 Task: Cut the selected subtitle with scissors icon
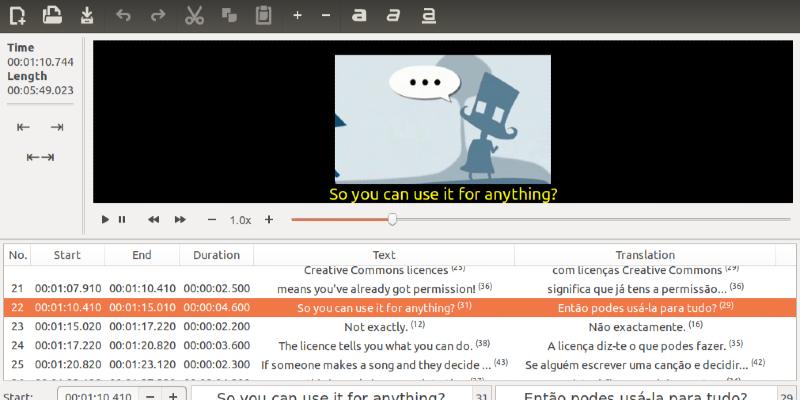point(194,15)
